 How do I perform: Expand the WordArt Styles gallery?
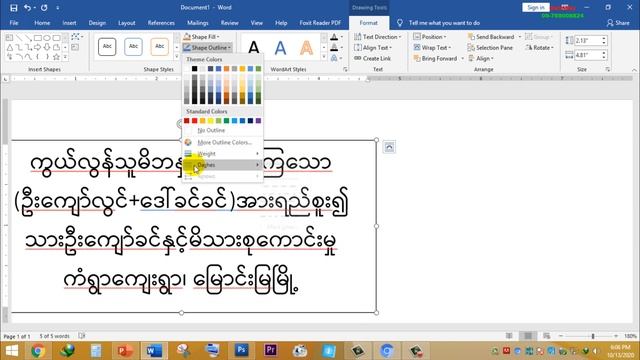(324, 58)
